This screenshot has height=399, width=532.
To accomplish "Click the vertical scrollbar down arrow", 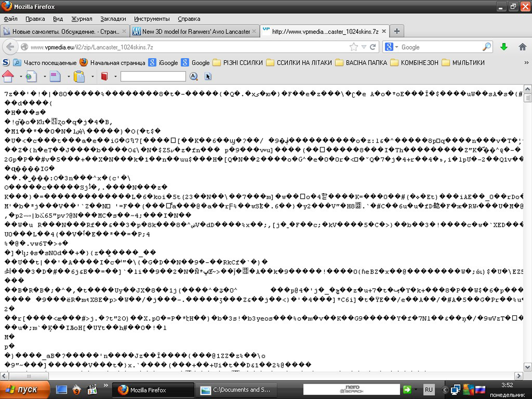I will (527, 367).
